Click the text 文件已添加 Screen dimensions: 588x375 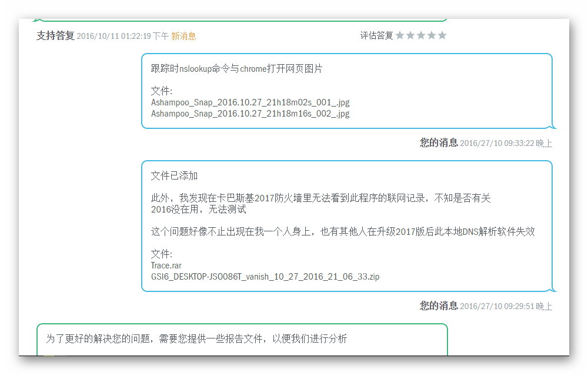(x=174, y=175)
